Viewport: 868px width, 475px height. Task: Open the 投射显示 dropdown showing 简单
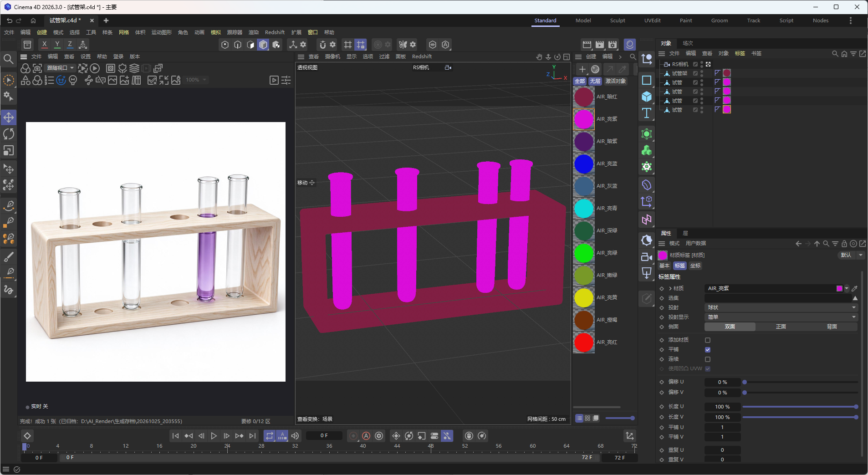(x=781, y=317)
